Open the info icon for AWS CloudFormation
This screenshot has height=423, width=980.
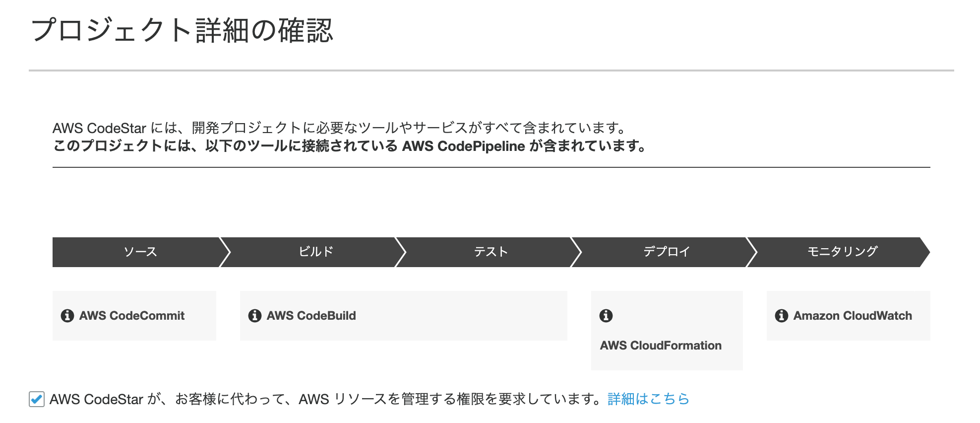pos(606,315)
